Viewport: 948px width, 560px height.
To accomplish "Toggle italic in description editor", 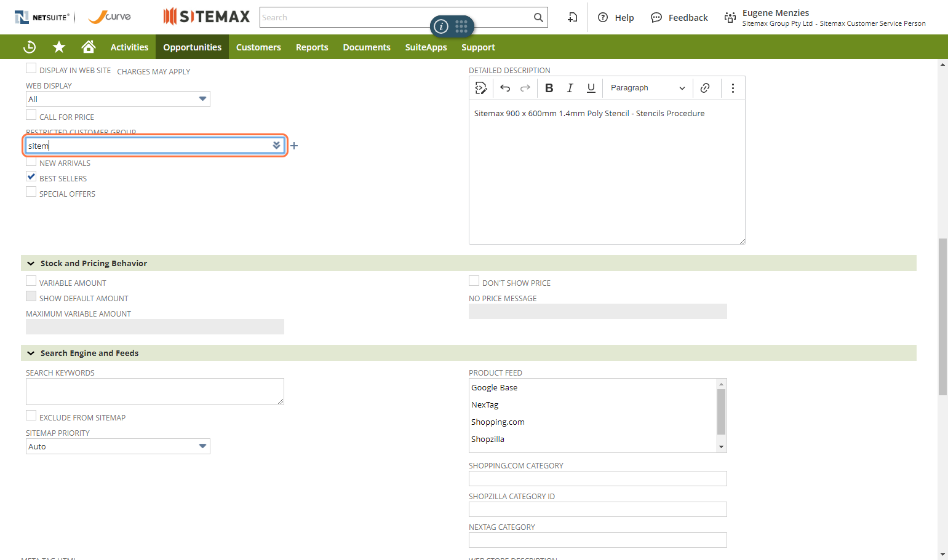I will 570,88.
